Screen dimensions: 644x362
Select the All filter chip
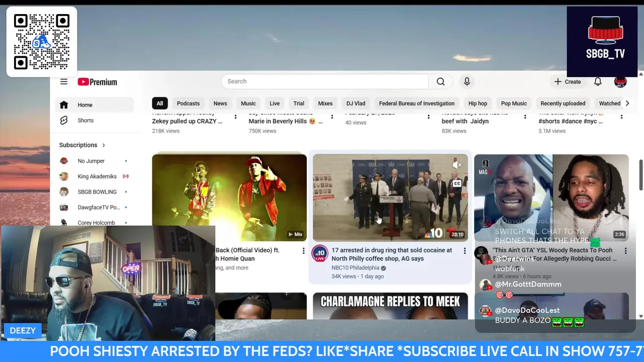coord(159,103)
